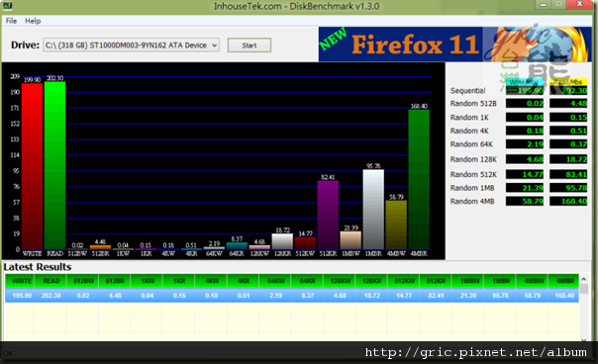Screen dimensions: 598x364
Task: Click the 1MBW column header
Action: tap(467, 281)
